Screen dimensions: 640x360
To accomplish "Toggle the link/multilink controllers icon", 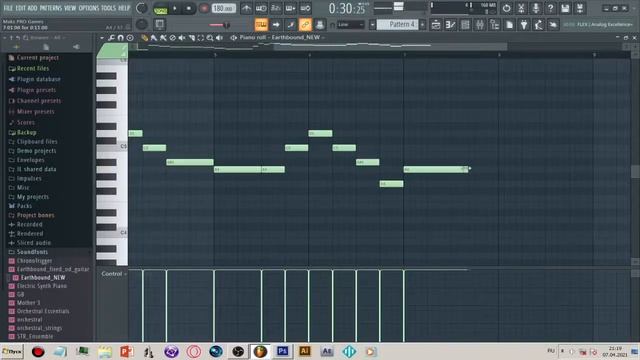I will click(305, 25).
